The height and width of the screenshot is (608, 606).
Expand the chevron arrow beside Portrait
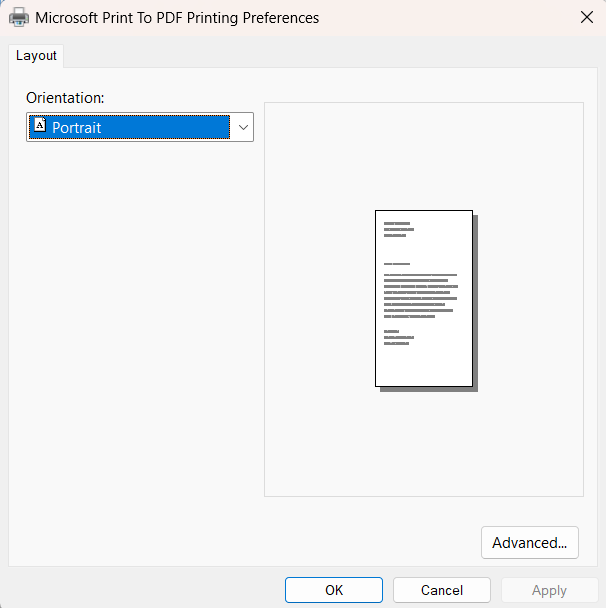pyautogui.click(x=242, y=127)
